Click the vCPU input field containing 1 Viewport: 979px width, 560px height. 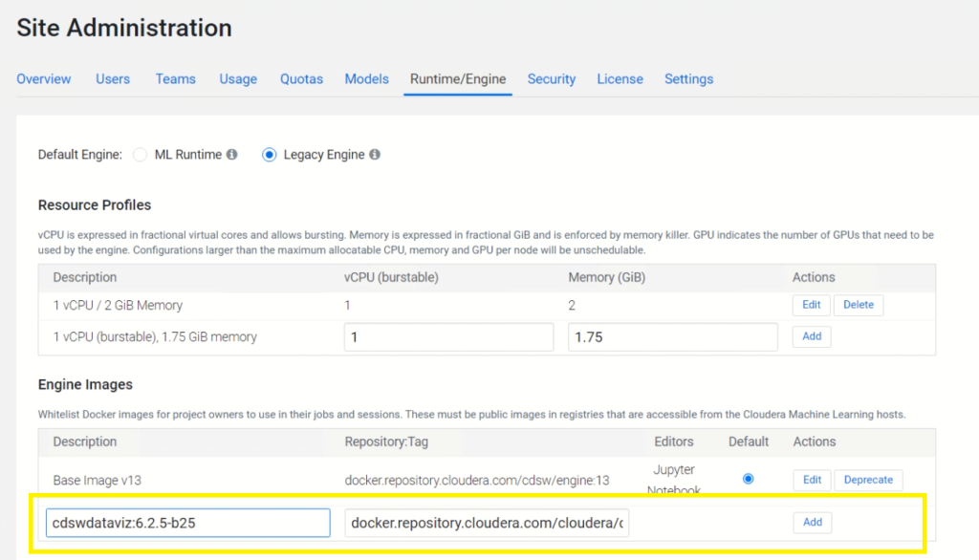(x=448, y=337)
